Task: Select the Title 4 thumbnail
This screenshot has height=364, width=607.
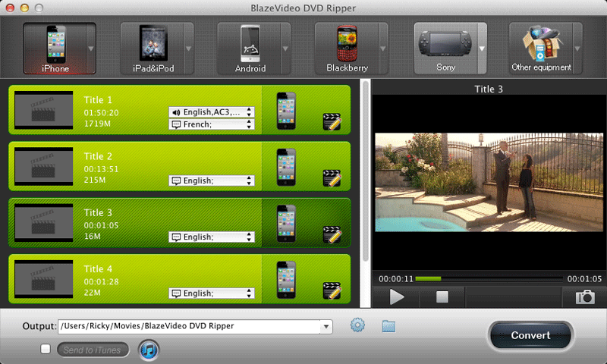Action: click(x=44, y=279)
